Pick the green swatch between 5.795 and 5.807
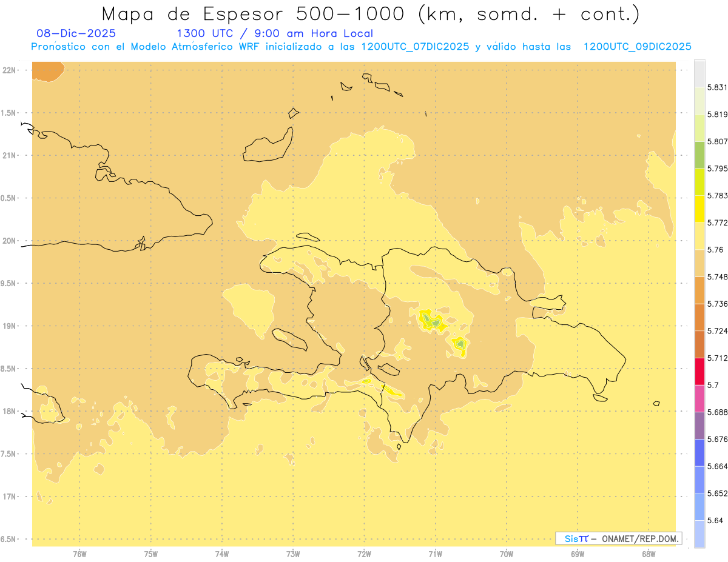The height and width of the screenshot is (562, 728). click(699, 155)
